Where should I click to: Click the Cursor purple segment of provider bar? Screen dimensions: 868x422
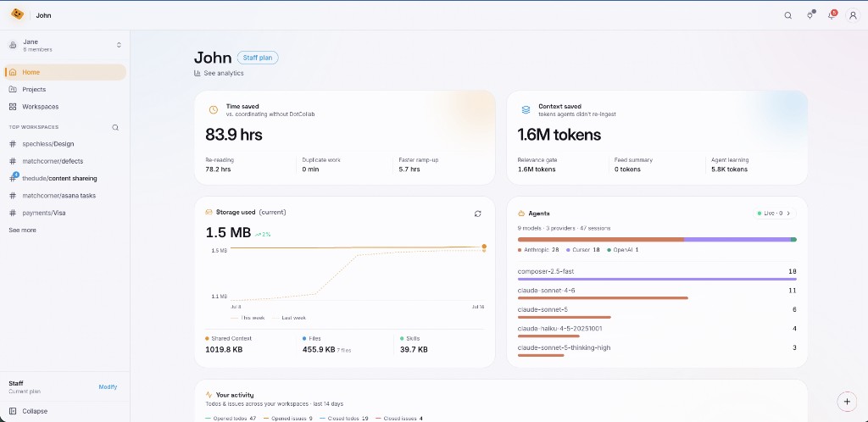737,240
